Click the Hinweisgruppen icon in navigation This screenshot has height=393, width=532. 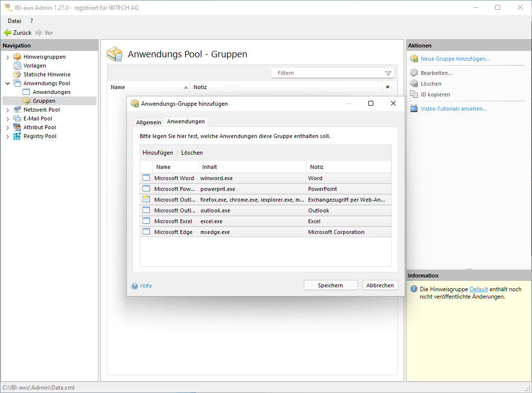(17, 57)
